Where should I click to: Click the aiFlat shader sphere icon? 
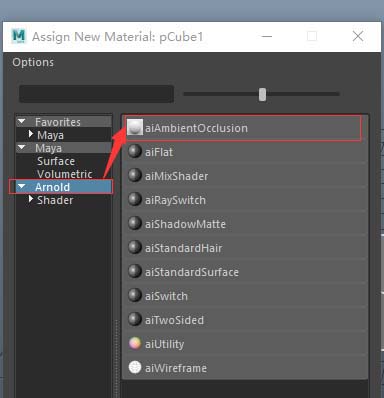135,152
